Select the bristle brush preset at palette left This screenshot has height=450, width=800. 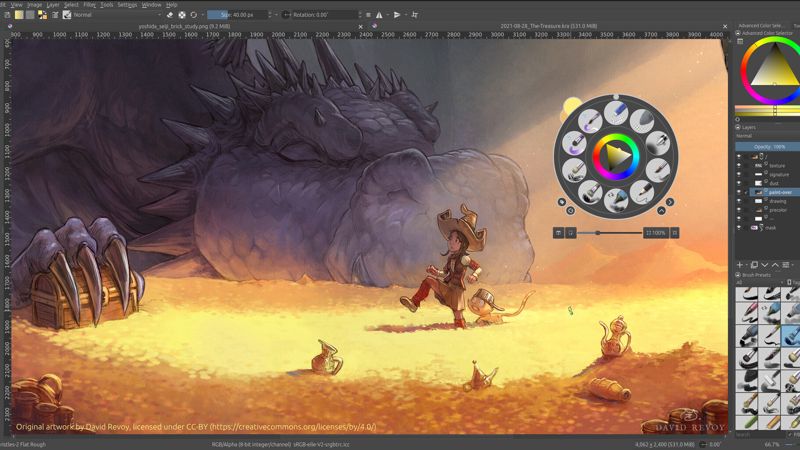pos(574,170)
